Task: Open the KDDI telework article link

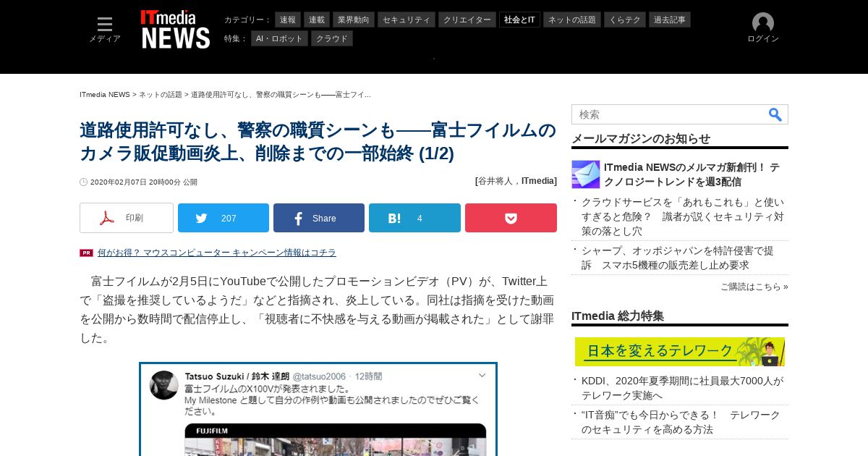Action: [x=683, y=388]
